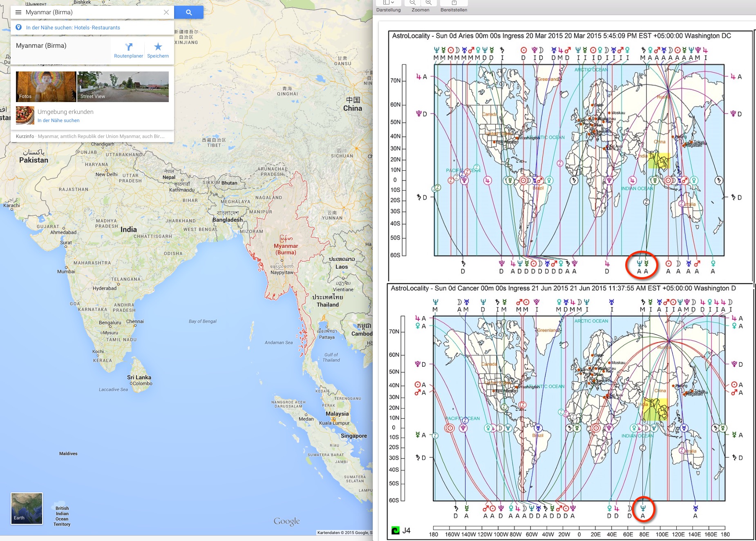Click the Naypyitaw city label on map
Screen dimensions: 756x541
tap(282, 272)
